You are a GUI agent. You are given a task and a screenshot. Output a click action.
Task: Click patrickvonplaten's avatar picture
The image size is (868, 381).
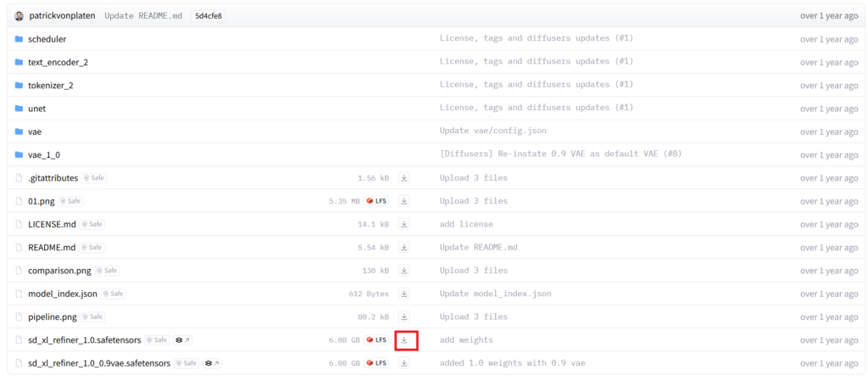coord(19,16)
